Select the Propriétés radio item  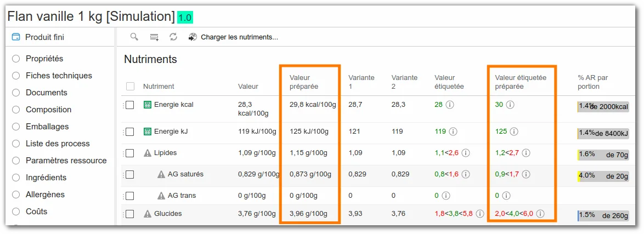tap(16, 59)
